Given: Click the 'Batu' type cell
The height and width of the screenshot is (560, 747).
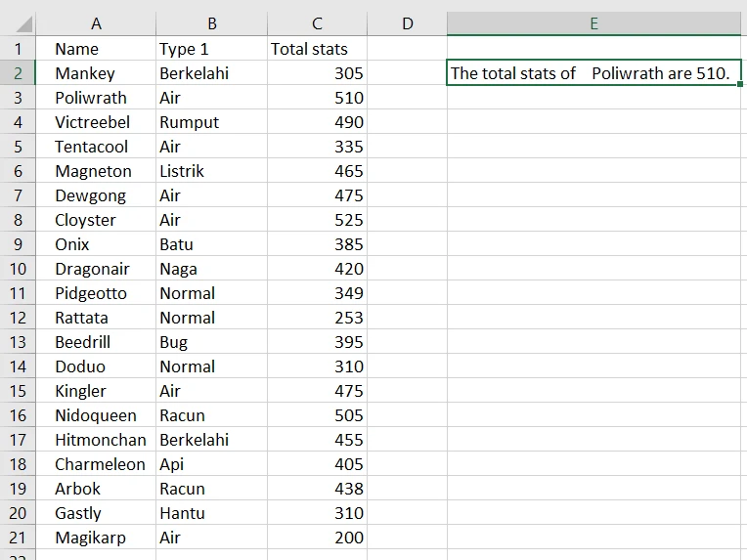Looking at the screenshot, I should coord(211,244).
